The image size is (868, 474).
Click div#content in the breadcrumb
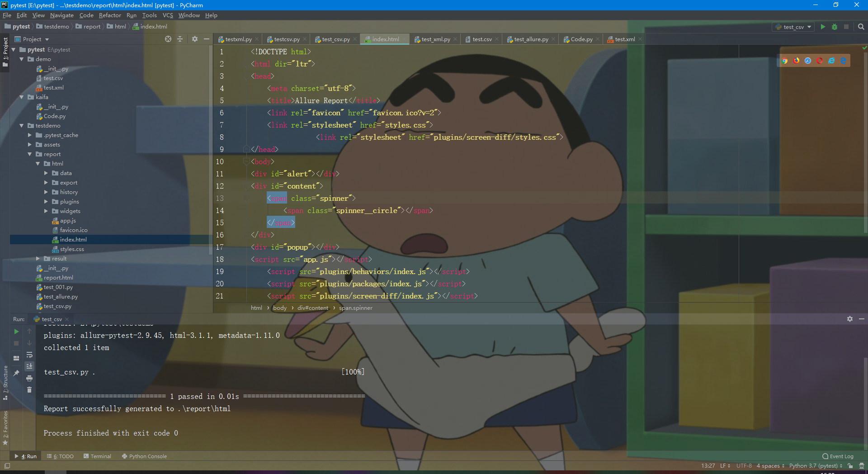pos(313,308)
